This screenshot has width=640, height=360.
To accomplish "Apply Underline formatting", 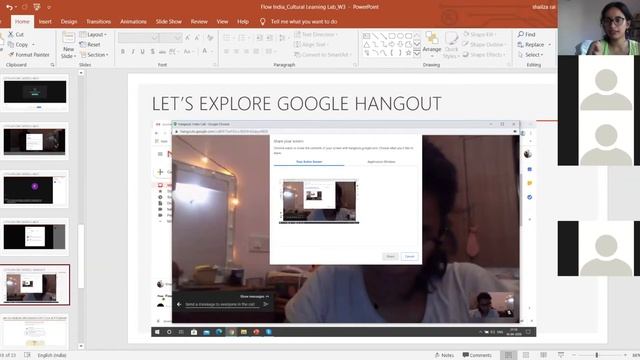I will point(142,52).
